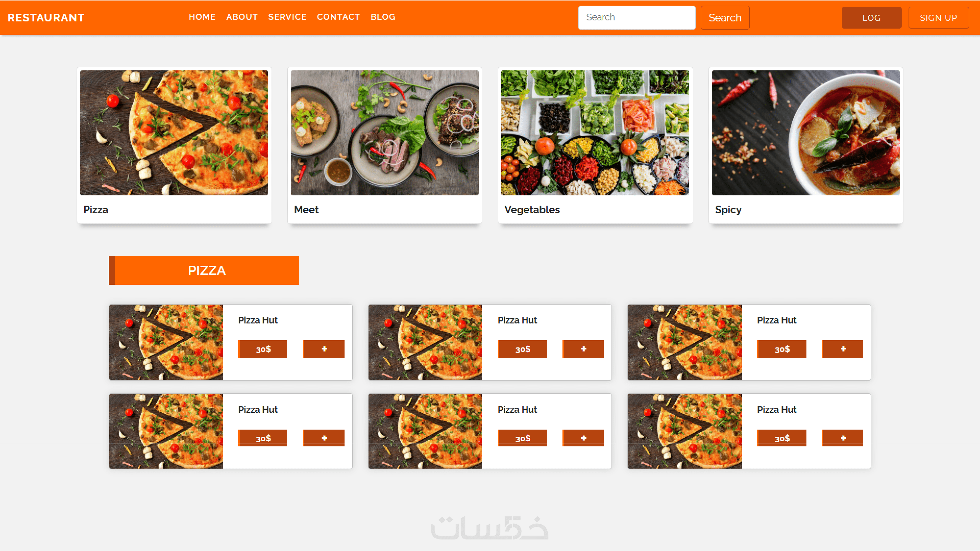Go to the ABOUT page

[x=242, y=17]
